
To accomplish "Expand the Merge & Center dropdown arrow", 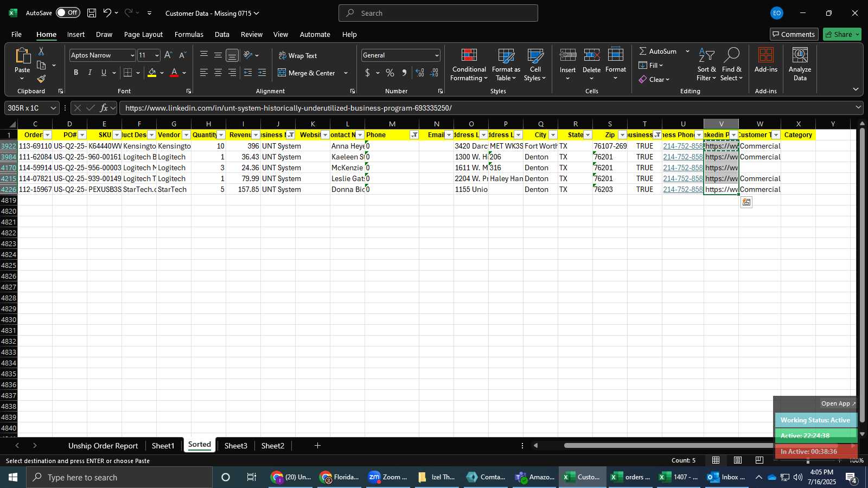I will tap(346, 73).
